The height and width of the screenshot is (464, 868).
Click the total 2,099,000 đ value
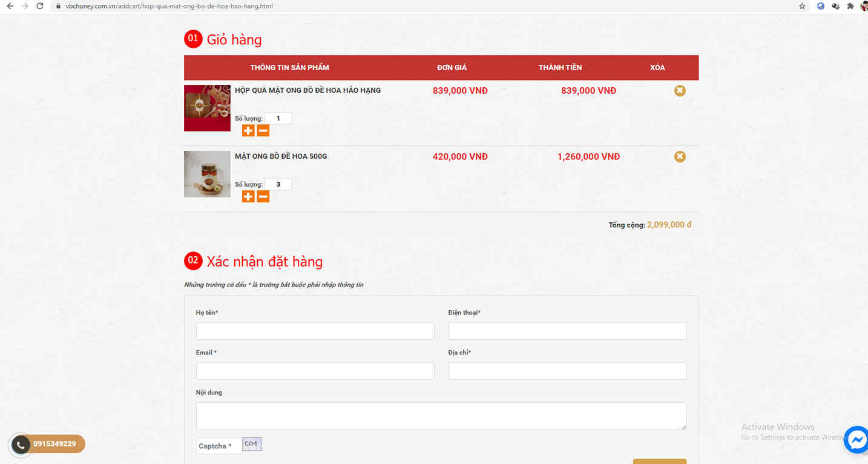(669, 225)
